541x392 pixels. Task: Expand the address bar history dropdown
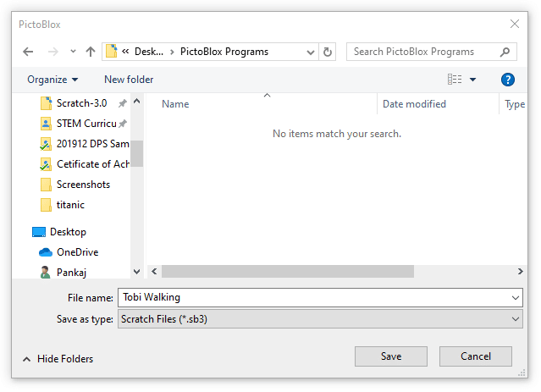point(311,52)
